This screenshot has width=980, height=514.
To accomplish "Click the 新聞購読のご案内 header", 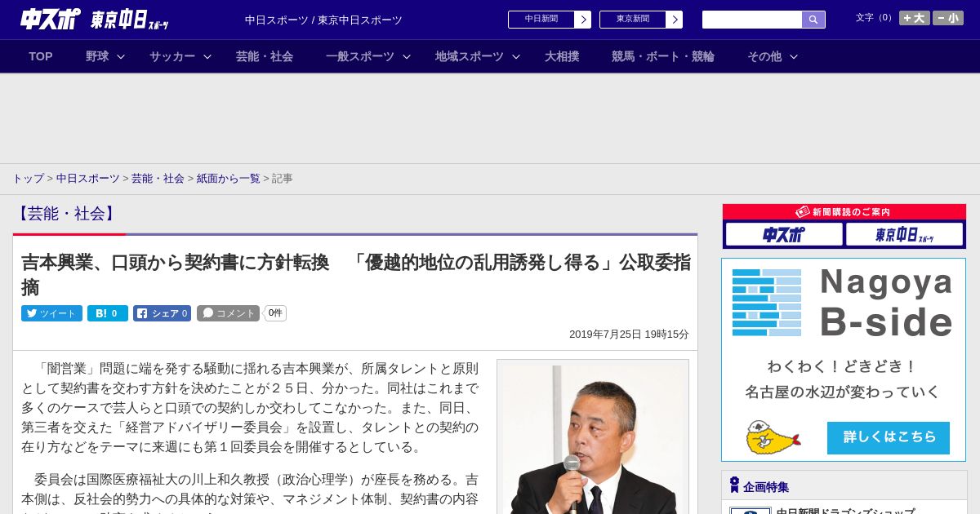I will pyautogui.click(x=844, y=211).
